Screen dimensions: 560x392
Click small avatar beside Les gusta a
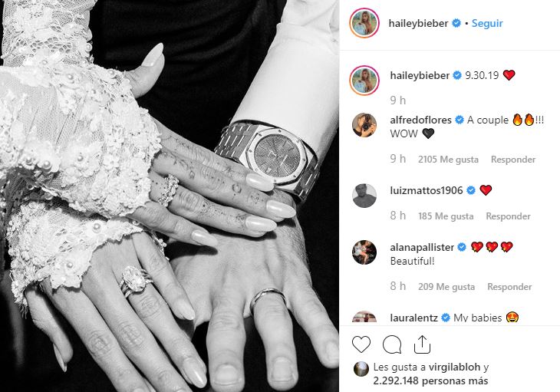click(361, 369)
